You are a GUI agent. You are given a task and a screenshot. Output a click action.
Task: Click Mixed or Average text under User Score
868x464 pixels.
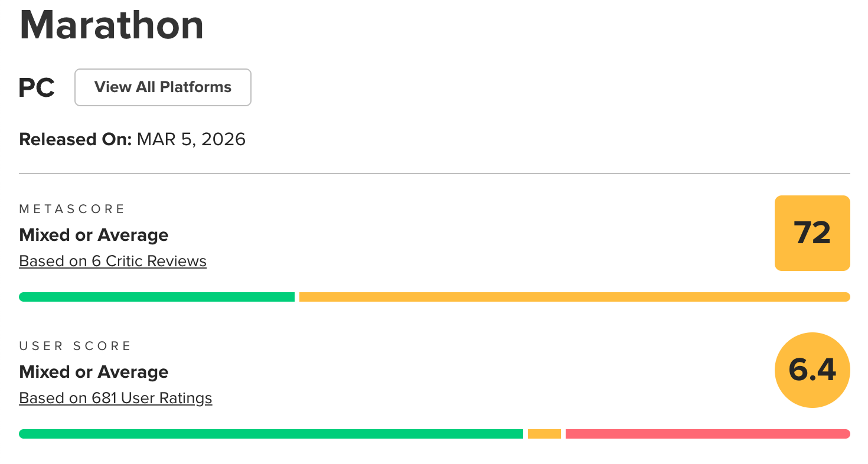[94, 372]
